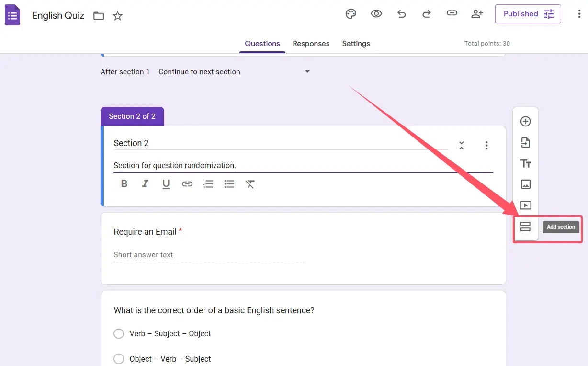The height and width of the screenshot is (366, 588).
Task: Click the undo arrow icon
Action: click(401, 14)
